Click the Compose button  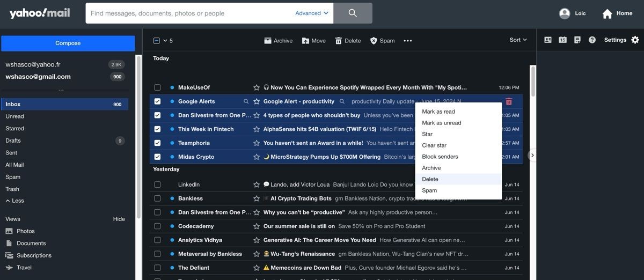click(68, 43)
